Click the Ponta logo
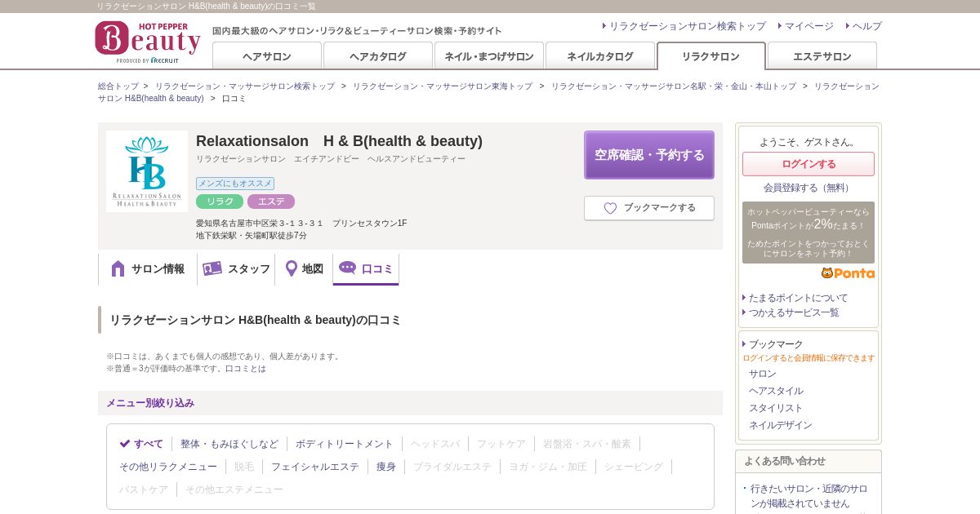This screenshot has width=980, height=514. tap(848, 273)
